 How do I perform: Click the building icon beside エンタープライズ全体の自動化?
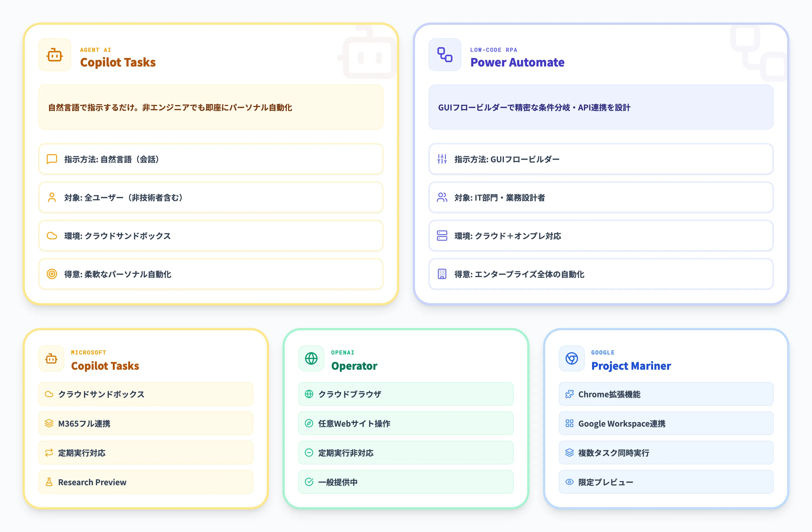pos(442,274)
